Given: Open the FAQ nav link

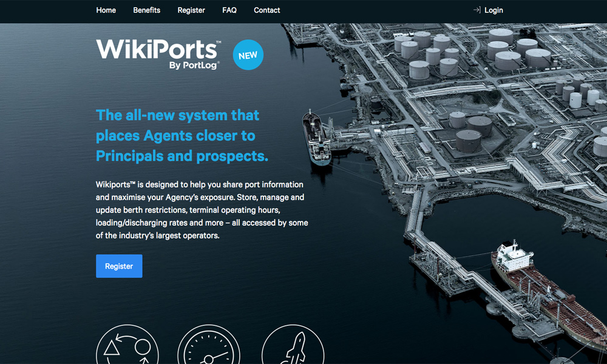Looking at the screenshot, I should [x=229, y=10].
